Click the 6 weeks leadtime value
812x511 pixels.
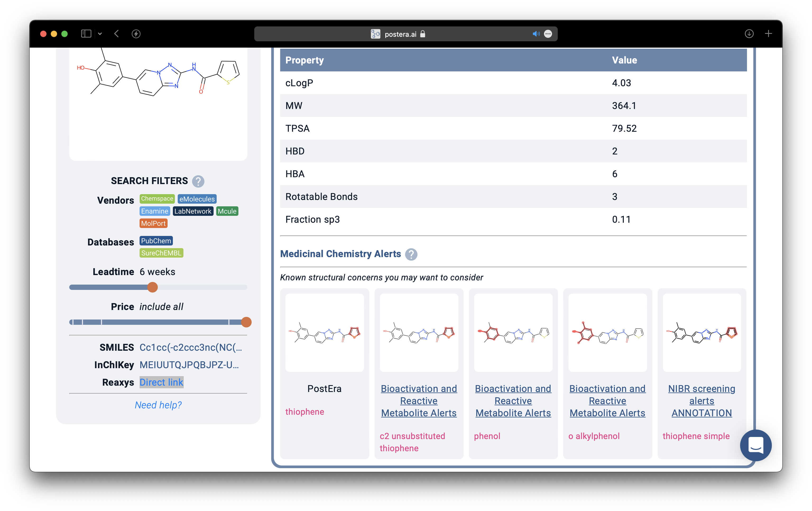coord(157,272)
